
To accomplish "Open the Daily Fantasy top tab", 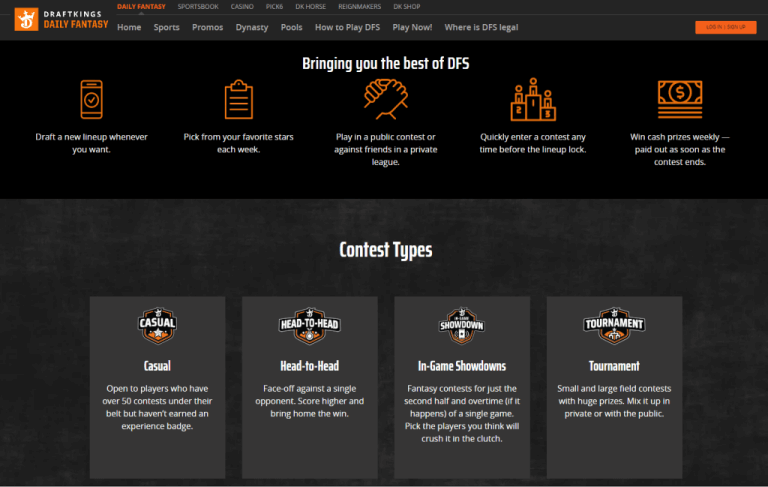I will point(141,6).
